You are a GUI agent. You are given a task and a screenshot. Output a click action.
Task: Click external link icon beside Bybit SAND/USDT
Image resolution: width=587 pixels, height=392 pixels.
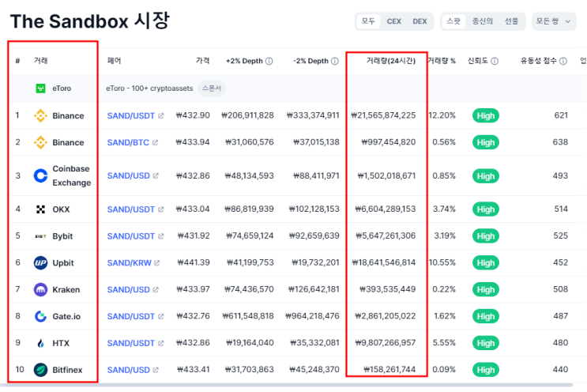pyautogui.click(x=160, y=236)
